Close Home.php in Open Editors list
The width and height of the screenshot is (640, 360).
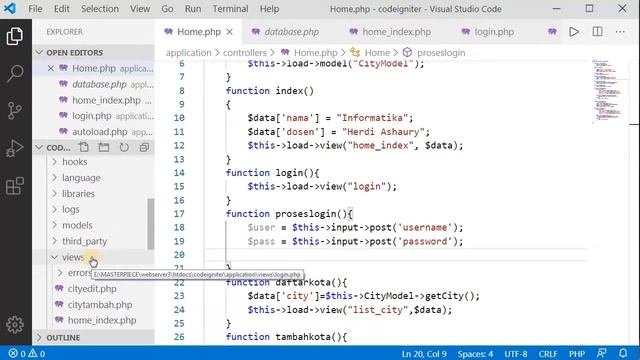(51, 68)
